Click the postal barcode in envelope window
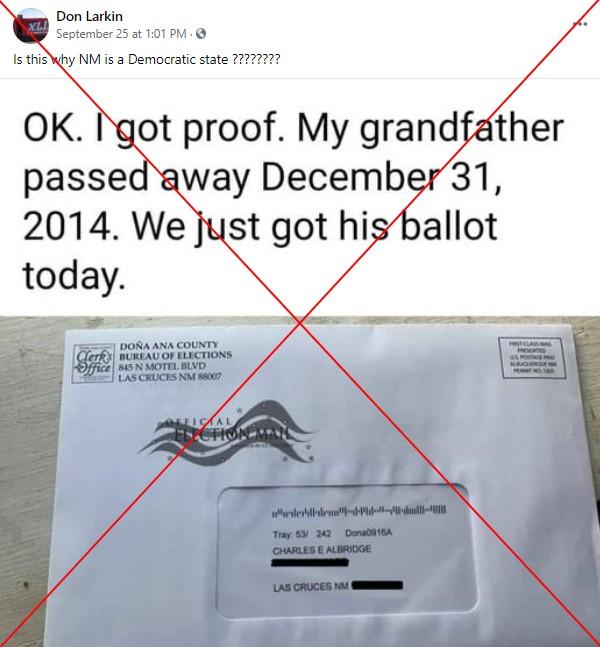The image size is (600, 647). click(x=359, y=512)
